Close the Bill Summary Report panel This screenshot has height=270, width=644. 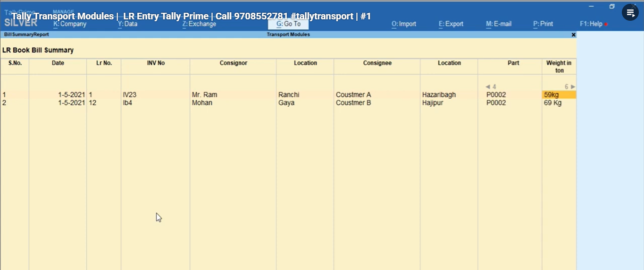coord(573,35)
